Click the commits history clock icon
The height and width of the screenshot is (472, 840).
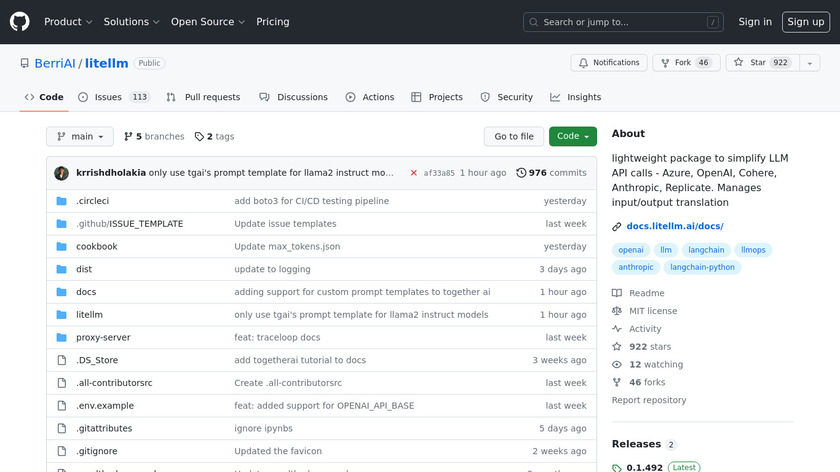[521, 173]
